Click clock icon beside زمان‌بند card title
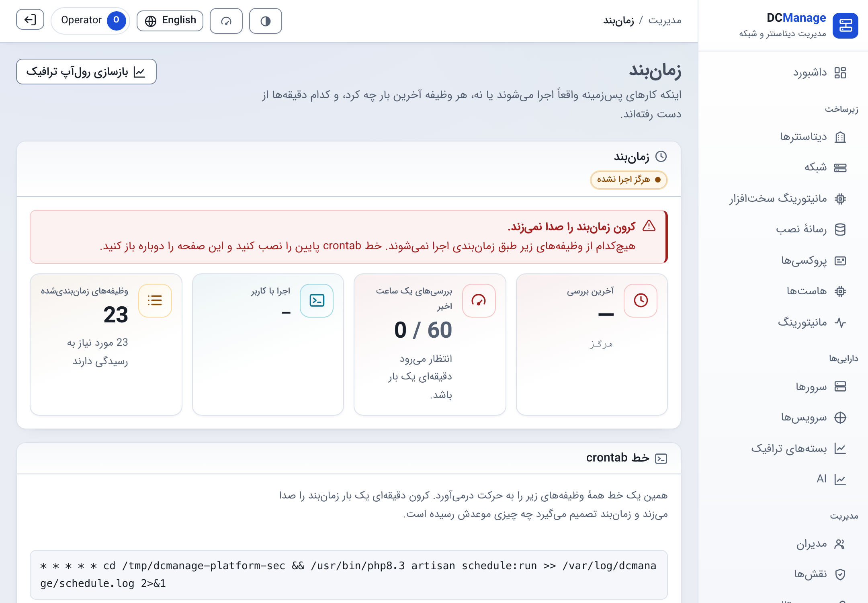The height and width of the screenshot is (603, 868). 661,156
